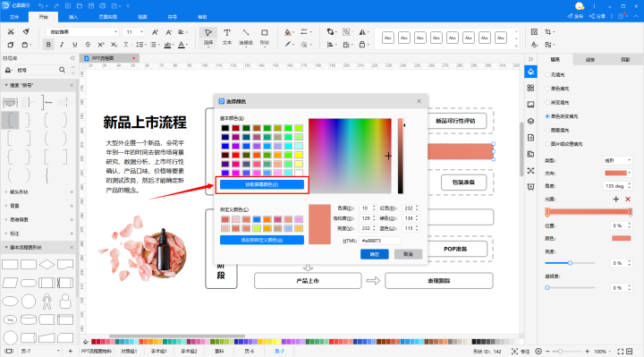Select the Pattern fill radio option
The image size is (644, 357).
coord(547,131)
